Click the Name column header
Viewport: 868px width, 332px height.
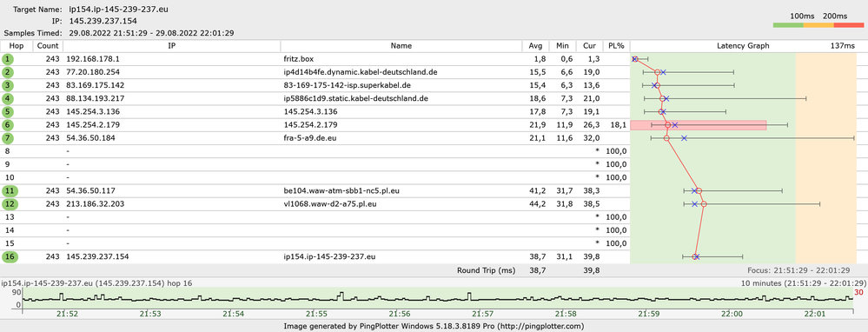pos(401,46)
